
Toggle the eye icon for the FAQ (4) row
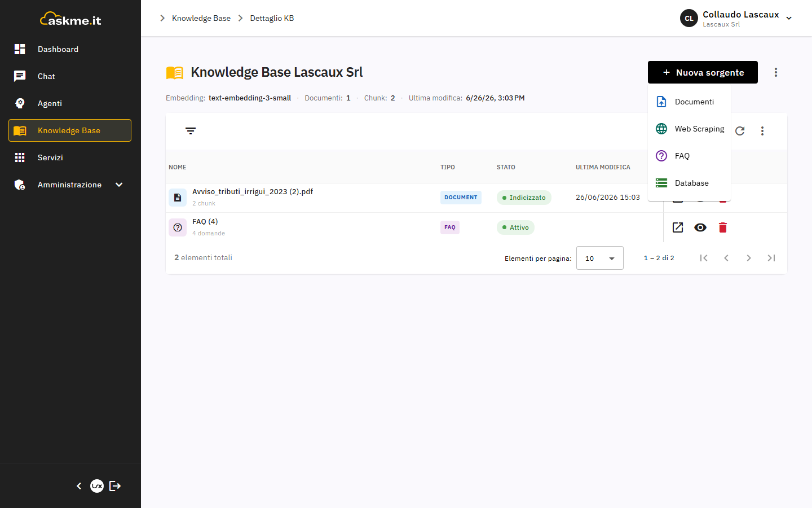point(700,227)
